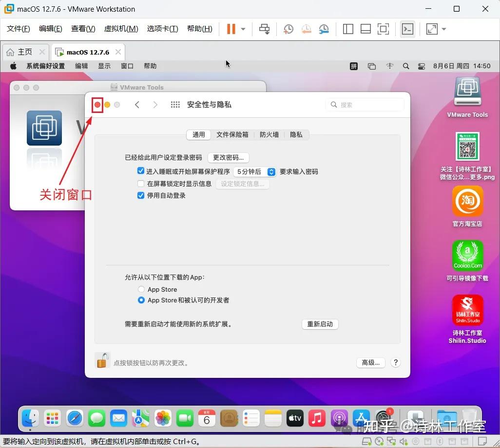Go back in System Preferences
500x448 pixels.
(137, 105)
